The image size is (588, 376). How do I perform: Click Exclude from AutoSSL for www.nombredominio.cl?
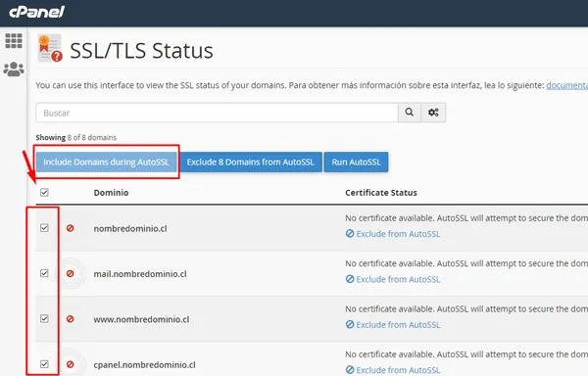click(393, 325)
